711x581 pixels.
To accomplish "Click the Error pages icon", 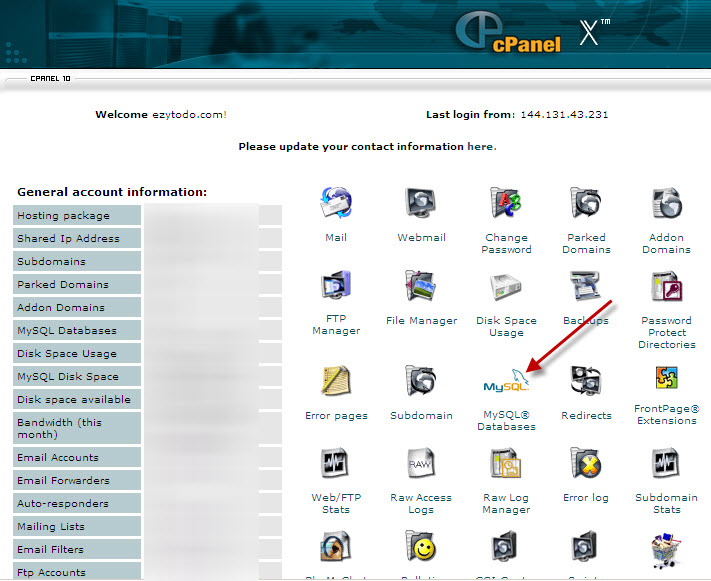I will [336, 382].
